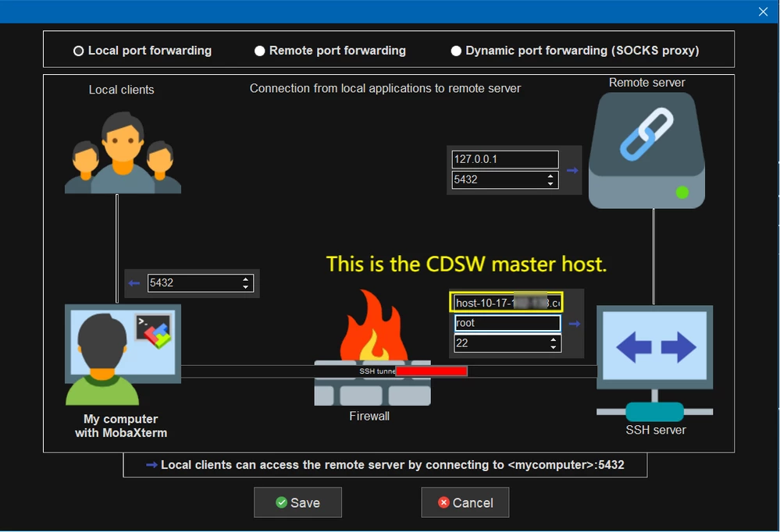
Task: Click the SSH tunnel label on the firewall
Action: (378, 371)
